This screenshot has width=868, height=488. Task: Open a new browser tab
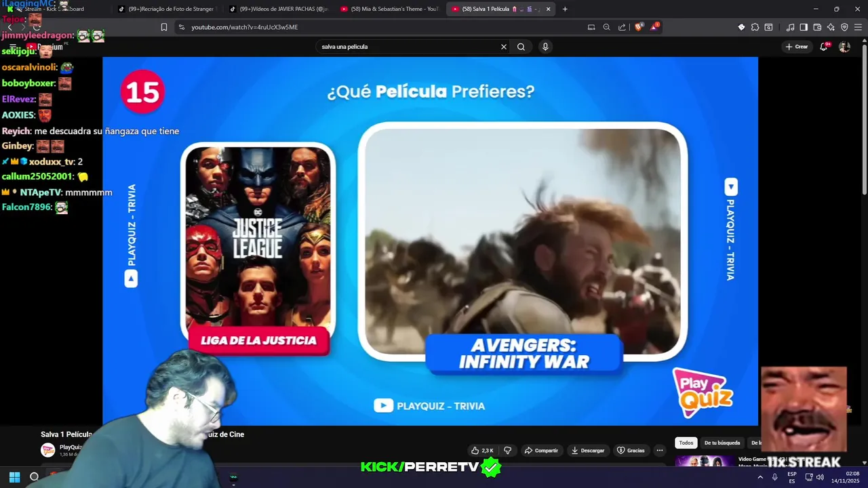(x=565, y=9)
